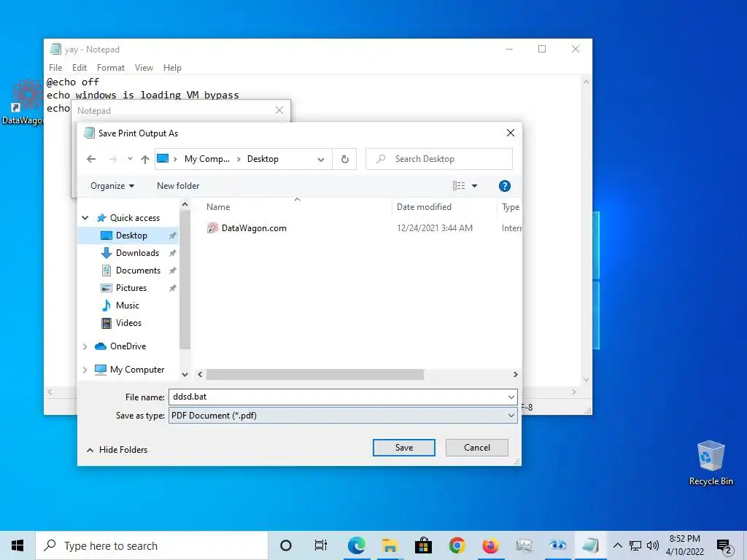Refresh the Desktop folder listing
The width and height of the screenshot is (747, 560).
pyautogui.click(x=345, y=159)
